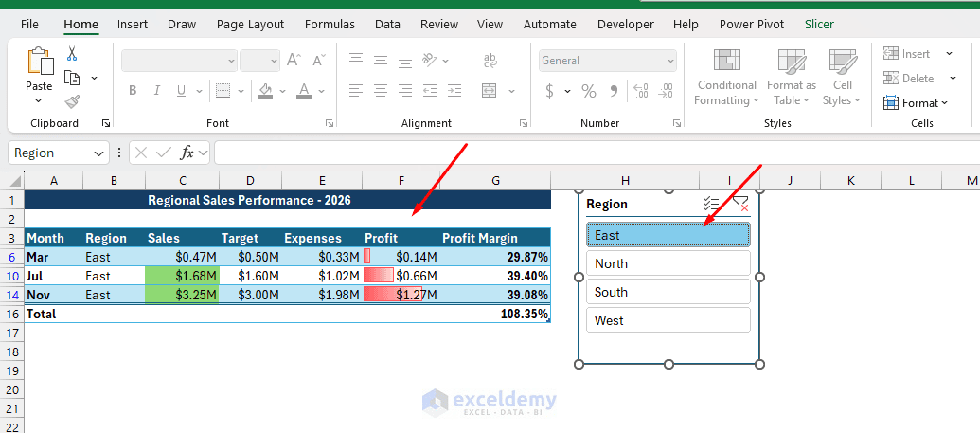Open the Font settings dialog launcher
Viewport: 980px width, 433px height.
[x=330, y=123]
